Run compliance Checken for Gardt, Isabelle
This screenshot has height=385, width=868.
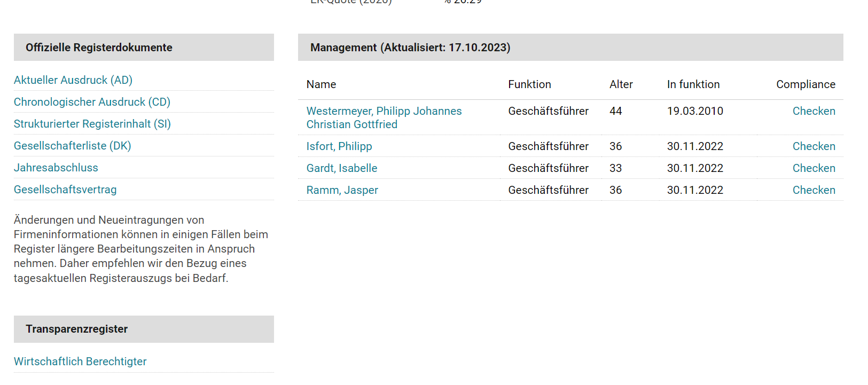click(x=814, y=168)
